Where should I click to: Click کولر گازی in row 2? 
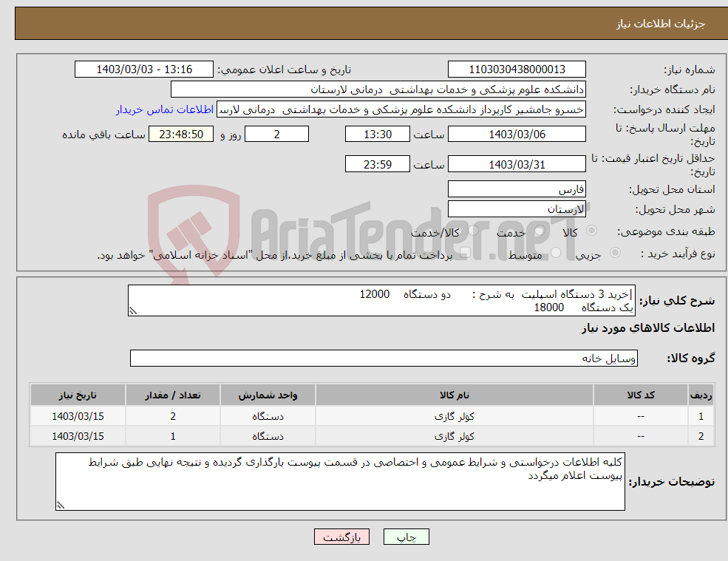455,437
